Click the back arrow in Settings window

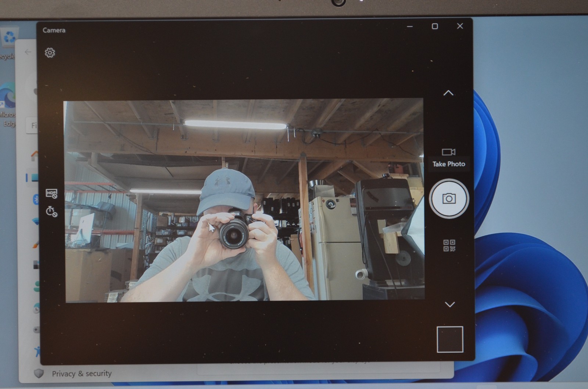[28, 52]
